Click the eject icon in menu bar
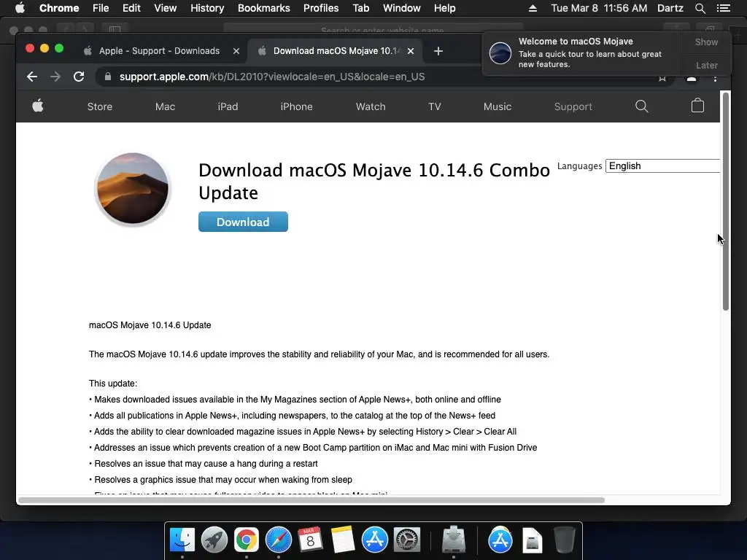 (x=533, y=8)
